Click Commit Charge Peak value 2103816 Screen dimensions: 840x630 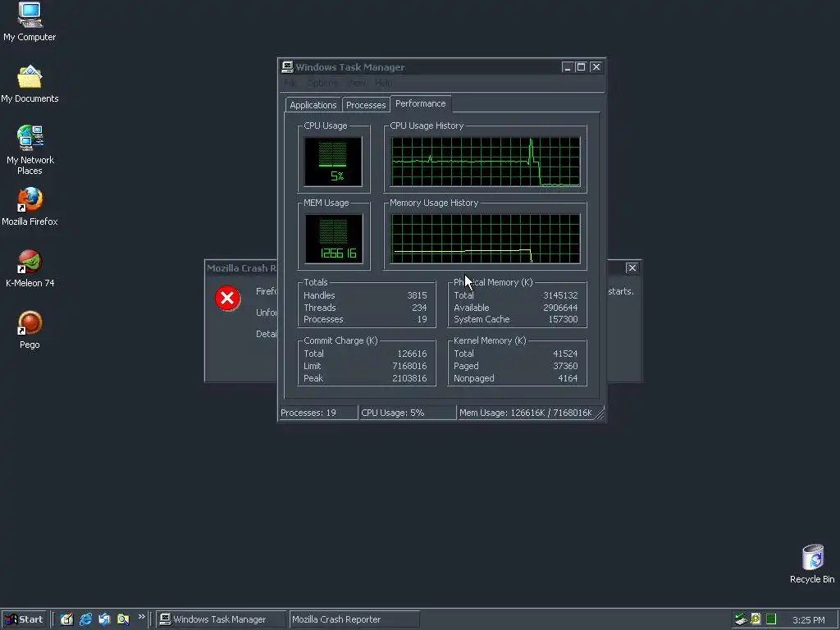point(409,378)
